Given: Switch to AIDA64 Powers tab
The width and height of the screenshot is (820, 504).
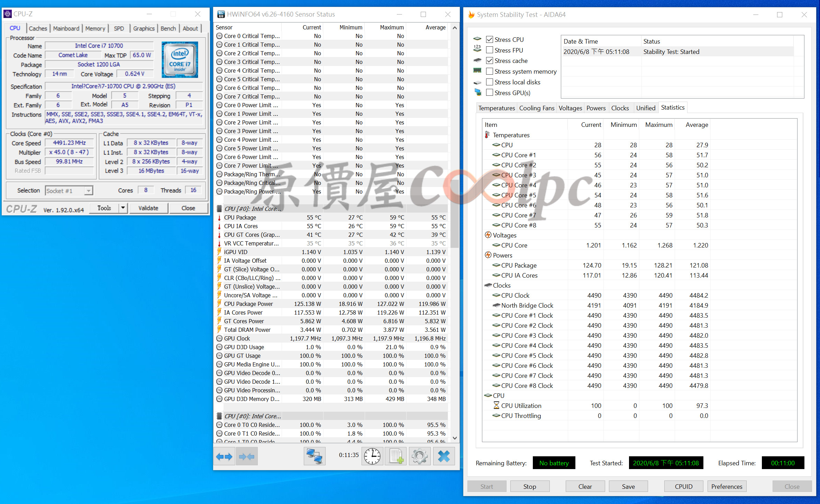Looking at the screenshot, I should tap(596, 108).
